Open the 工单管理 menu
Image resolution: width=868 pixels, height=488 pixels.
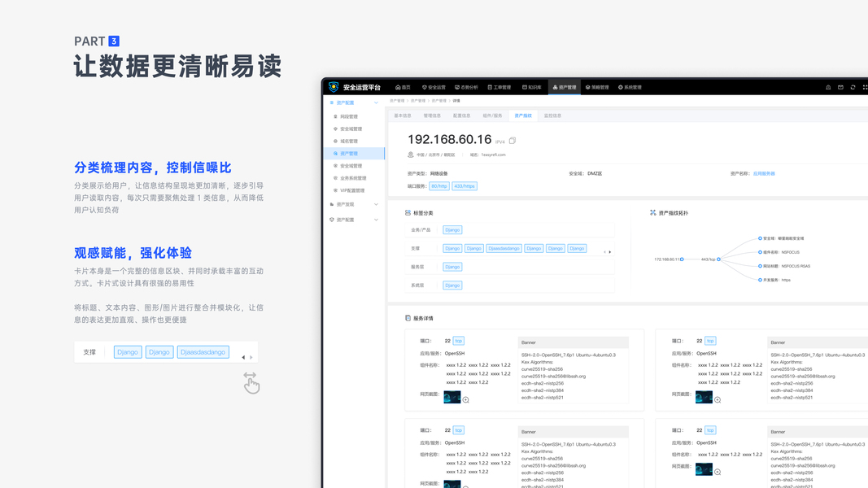pos(499,87)
